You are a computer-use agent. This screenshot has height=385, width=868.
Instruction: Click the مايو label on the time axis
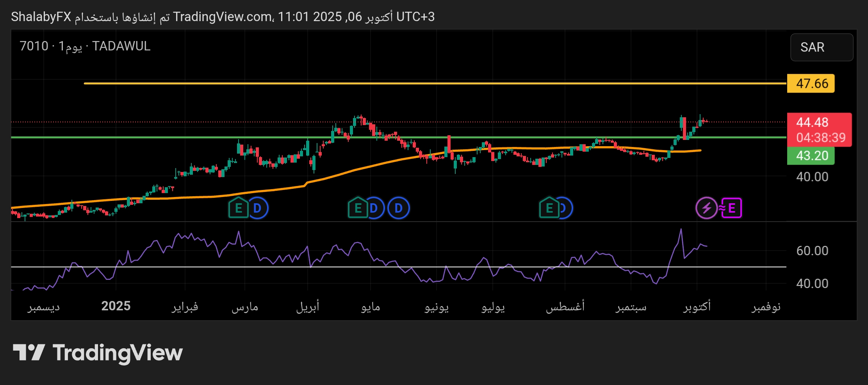tap(371, 307)
